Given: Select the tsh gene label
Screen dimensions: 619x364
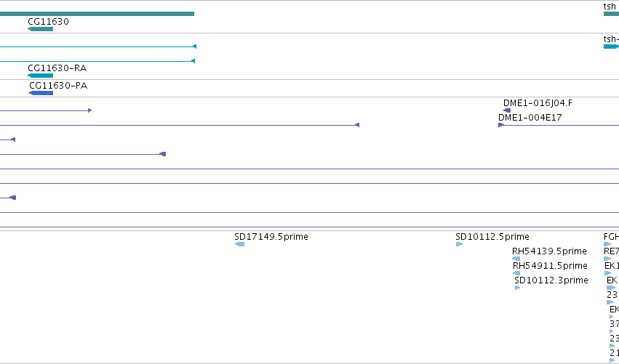Looking at the screenshot, I should 610,7.
